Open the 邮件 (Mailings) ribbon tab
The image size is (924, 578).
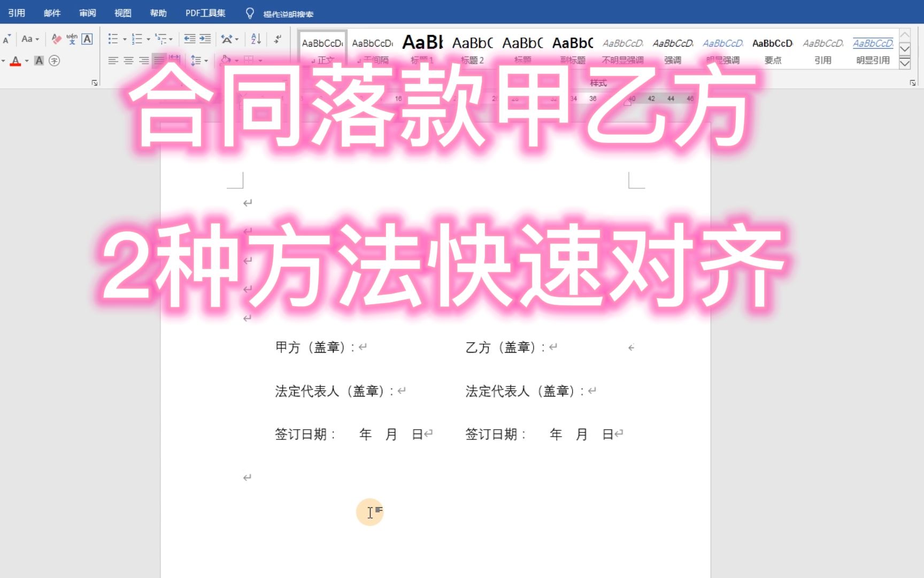52,13
